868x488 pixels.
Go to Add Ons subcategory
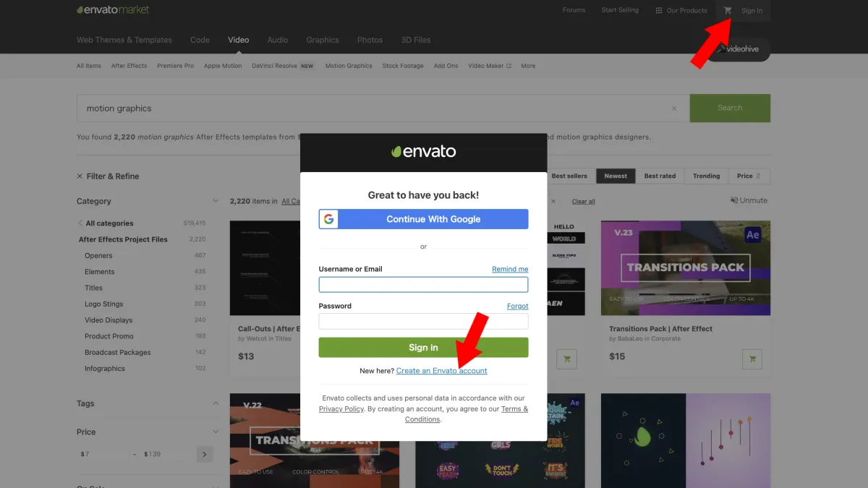(x=446, y=66)
